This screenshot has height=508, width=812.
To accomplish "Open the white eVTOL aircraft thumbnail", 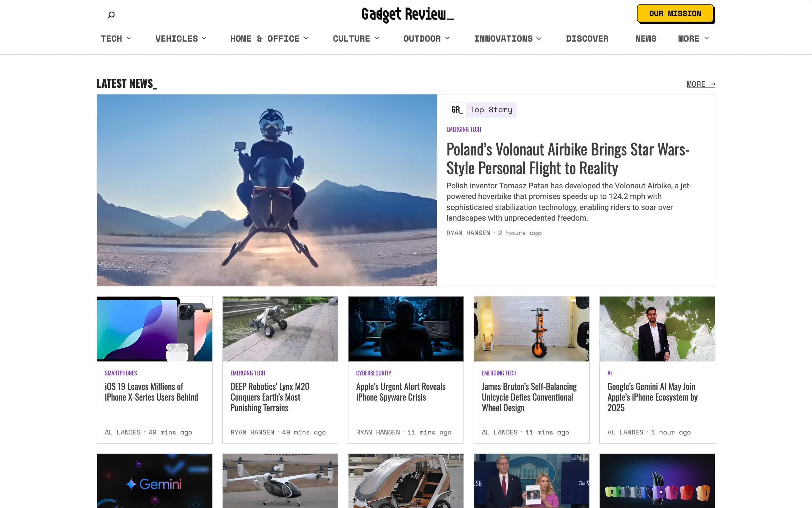I will coord(280,481).
